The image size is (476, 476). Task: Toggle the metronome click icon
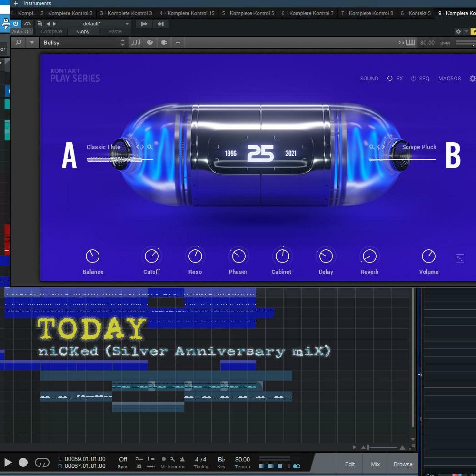click(x=182, y=459)
